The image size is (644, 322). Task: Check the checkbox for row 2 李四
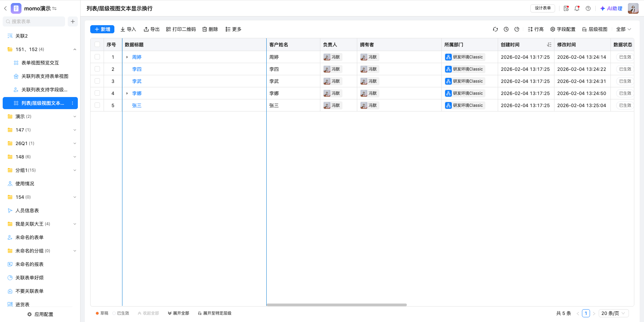97,69
